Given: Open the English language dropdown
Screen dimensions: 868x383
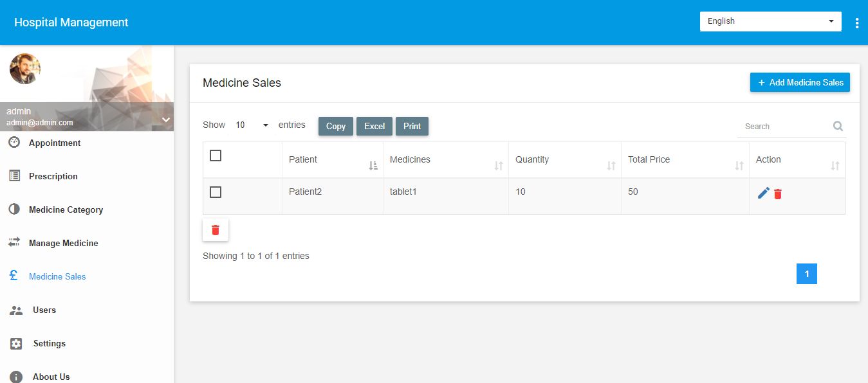Looking at the screenshot, I should 770,21.
